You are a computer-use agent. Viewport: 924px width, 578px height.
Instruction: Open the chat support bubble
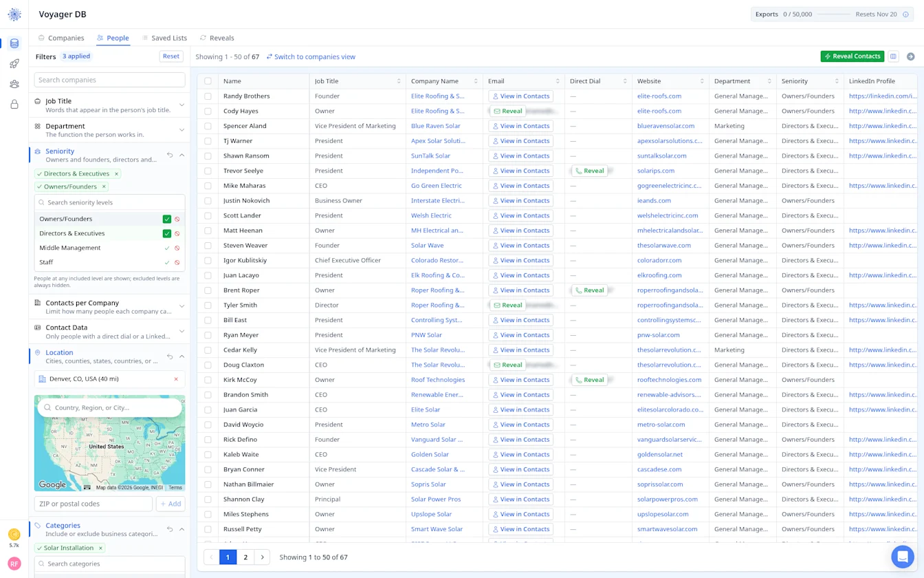pyautogui.click(x=903, y=557)
